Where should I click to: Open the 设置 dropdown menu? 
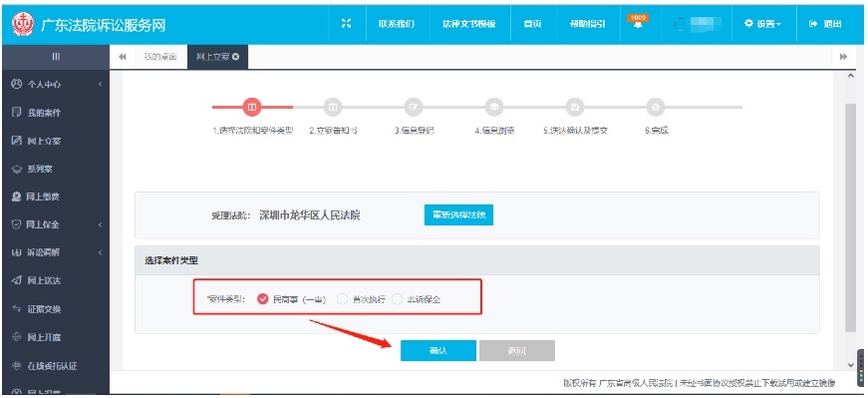[x=763, y=24]
